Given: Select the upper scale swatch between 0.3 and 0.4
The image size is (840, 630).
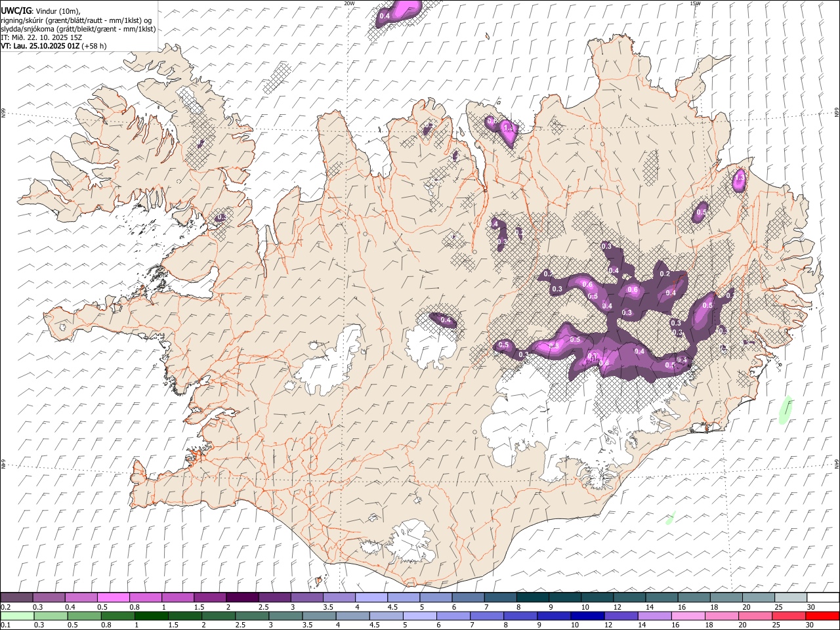Looking at the screenshot, I should 49,597.
